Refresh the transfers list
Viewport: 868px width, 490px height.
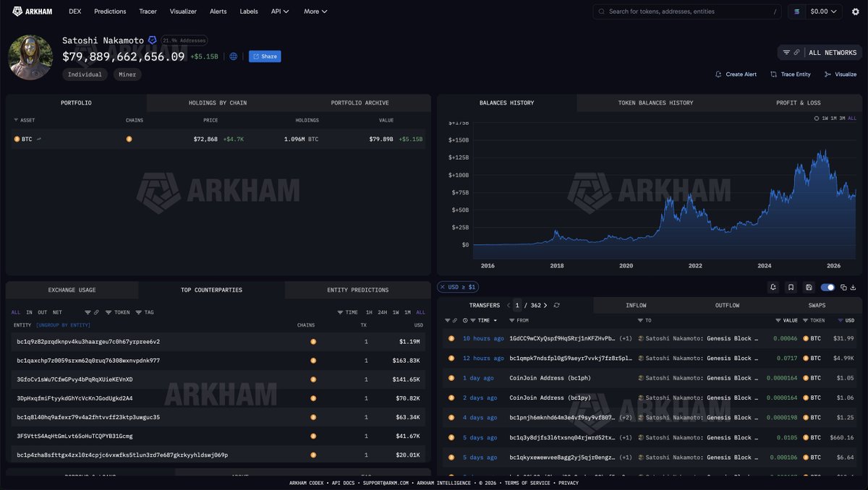(x=556, y=306)
